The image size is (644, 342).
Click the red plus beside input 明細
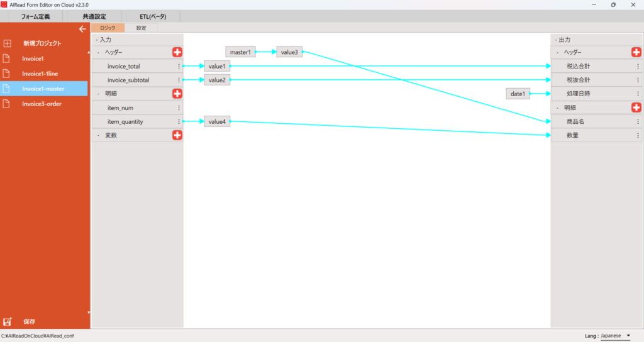click(x=177, y=94)
